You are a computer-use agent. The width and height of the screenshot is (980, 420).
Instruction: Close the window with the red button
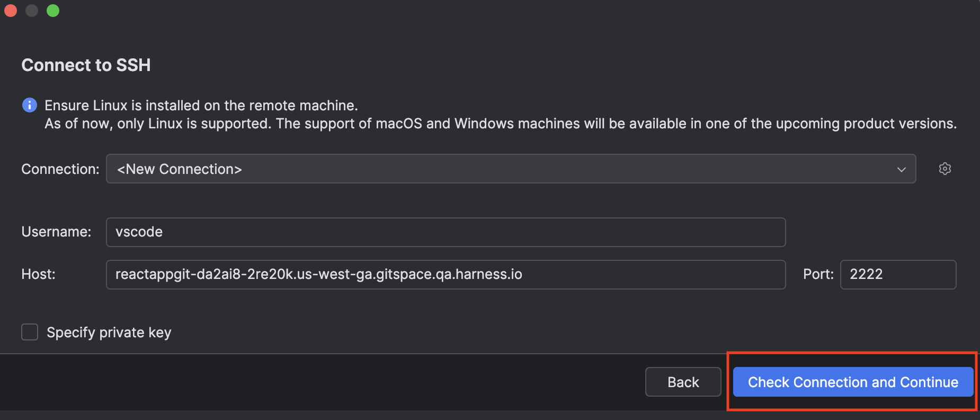[x=11, y=11]
